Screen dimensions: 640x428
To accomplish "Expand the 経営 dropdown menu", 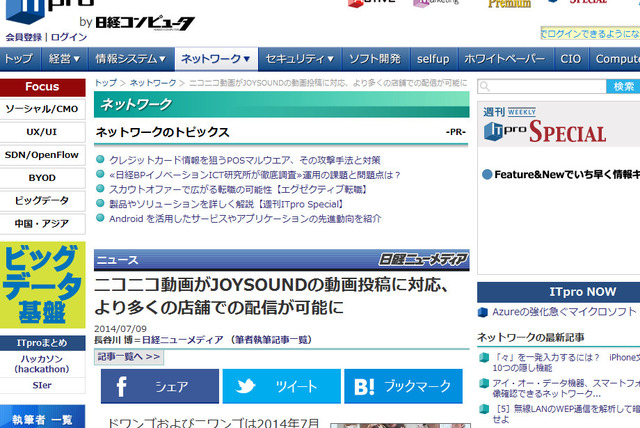I will tap(64, 59).
